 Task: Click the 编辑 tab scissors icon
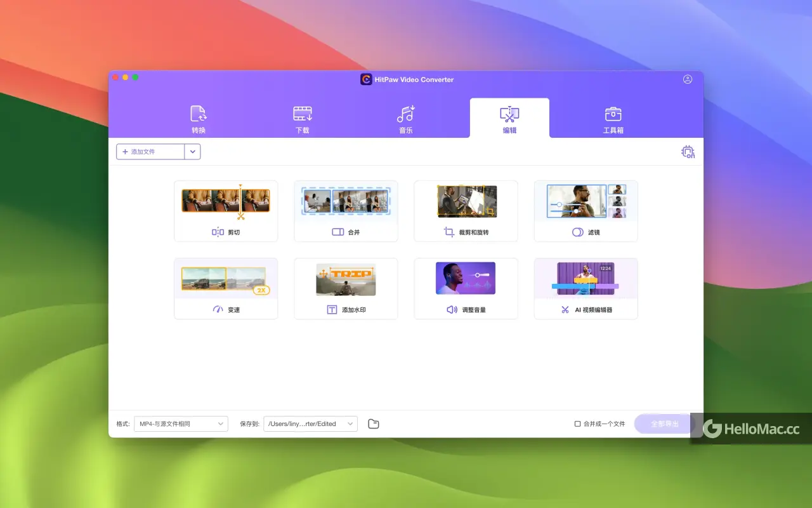509,114
